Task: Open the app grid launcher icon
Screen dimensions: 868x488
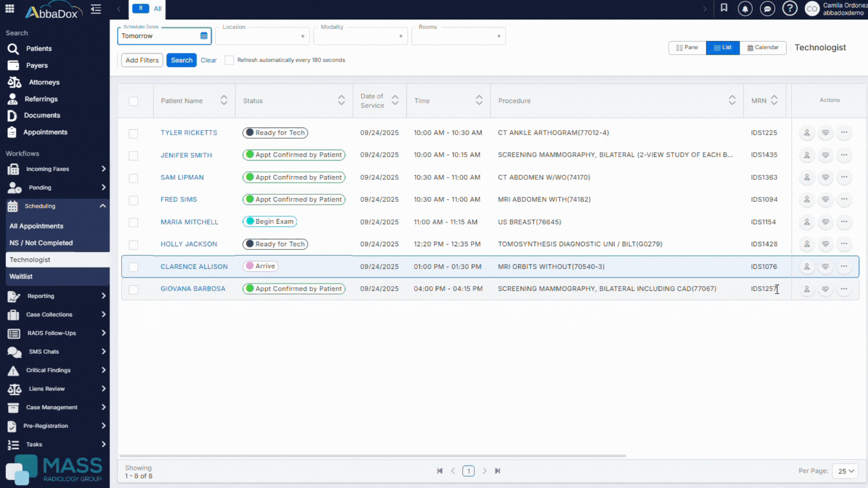Action: [9, 9]
